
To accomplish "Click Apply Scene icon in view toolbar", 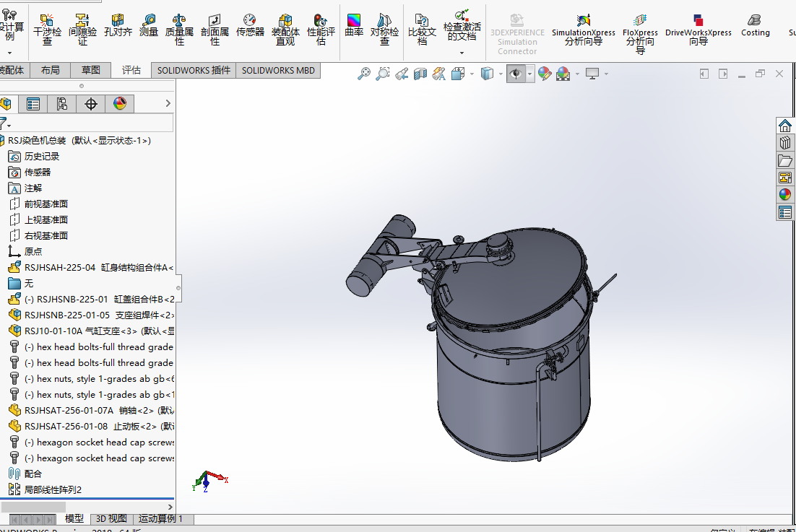I will tap(563, 74).
